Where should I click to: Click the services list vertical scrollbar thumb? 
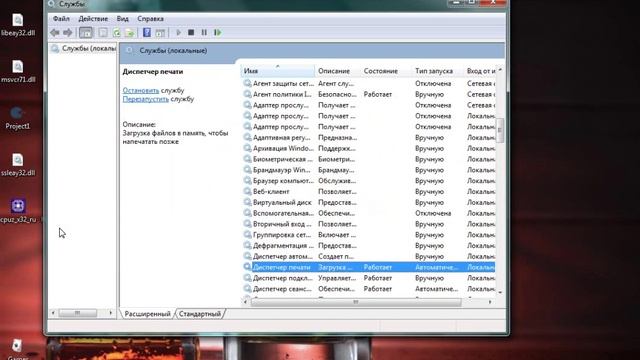coord(500,130)
